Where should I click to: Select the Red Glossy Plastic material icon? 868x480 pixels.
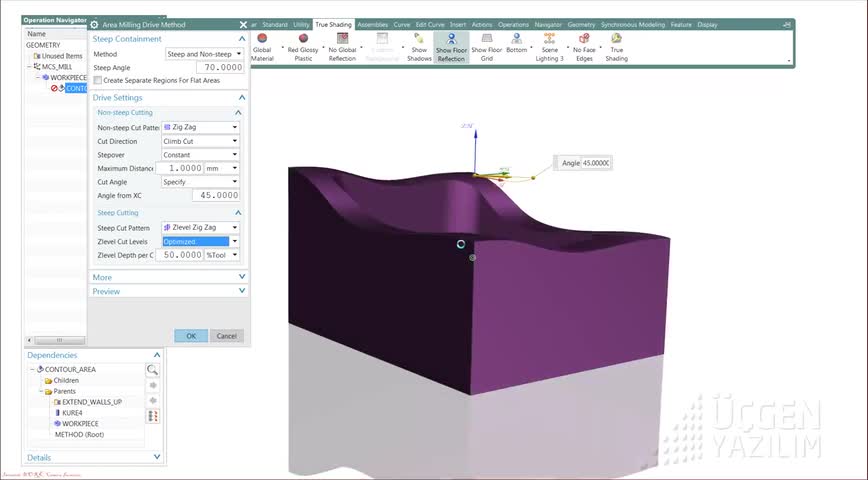(303, 38)
